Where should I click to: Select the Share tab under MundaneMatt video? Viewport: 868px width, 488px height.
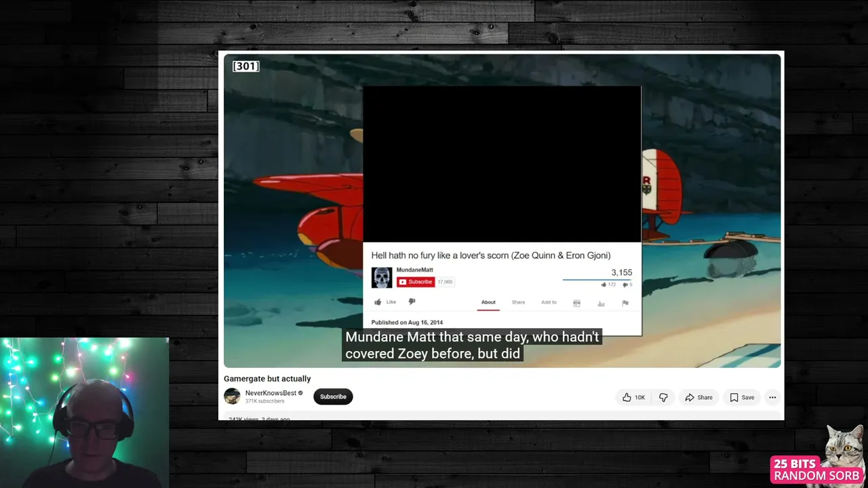pyautogui.click(x=518, y=302)
